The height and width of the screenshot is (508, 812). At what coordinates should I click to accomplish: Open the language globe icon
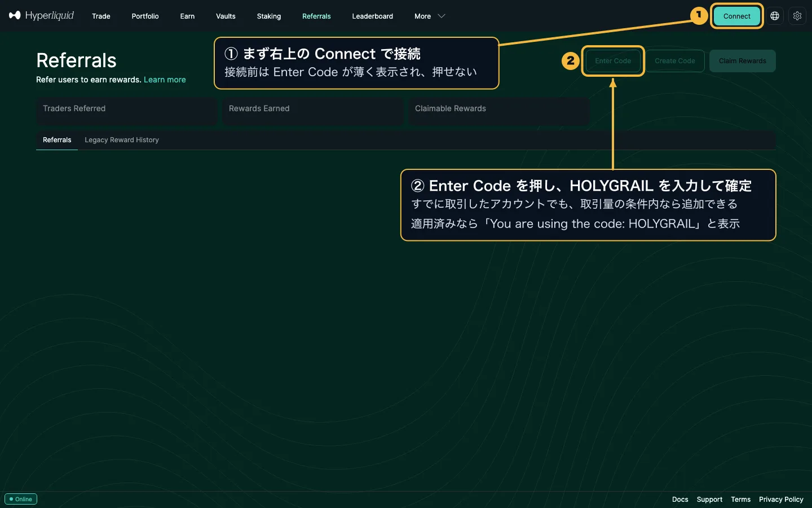click(x=775, y=16)
